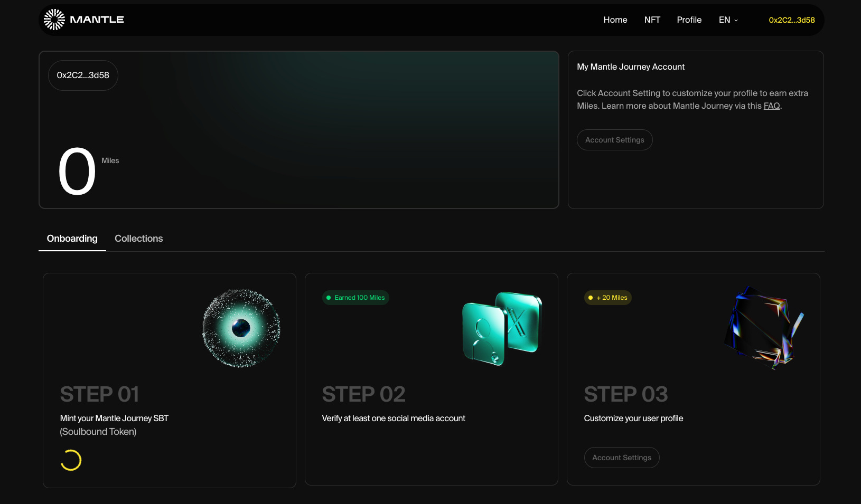Click the teal social media tiles image
861x504 pixels.
tap(502, 329)
